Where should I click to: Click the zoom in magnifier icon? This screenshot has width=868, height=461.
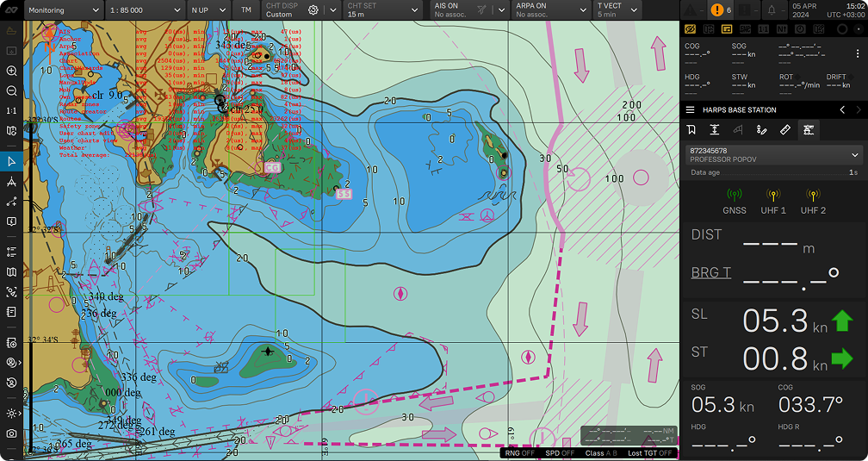click(x=11, y=72)
